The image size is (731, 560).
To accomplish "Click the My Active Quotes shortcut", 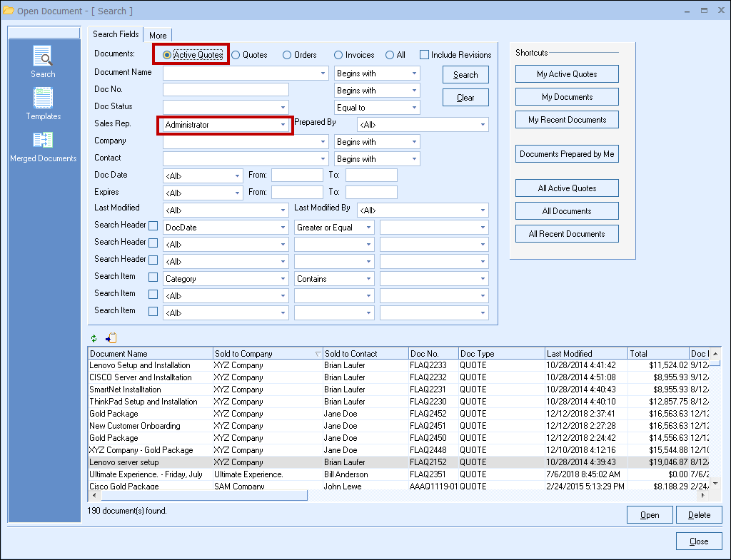I will point(567,74).
